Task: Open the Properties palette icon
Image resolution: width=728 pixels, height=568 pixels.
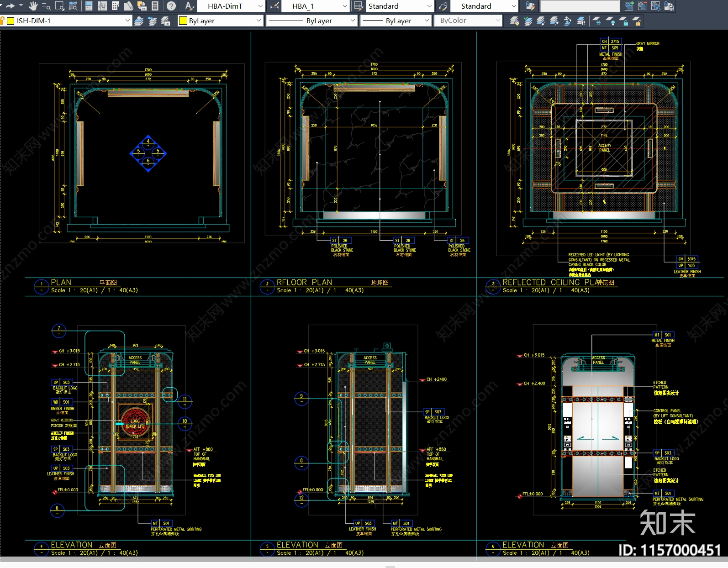Action: pyautogui.click(x=89, y=6)
